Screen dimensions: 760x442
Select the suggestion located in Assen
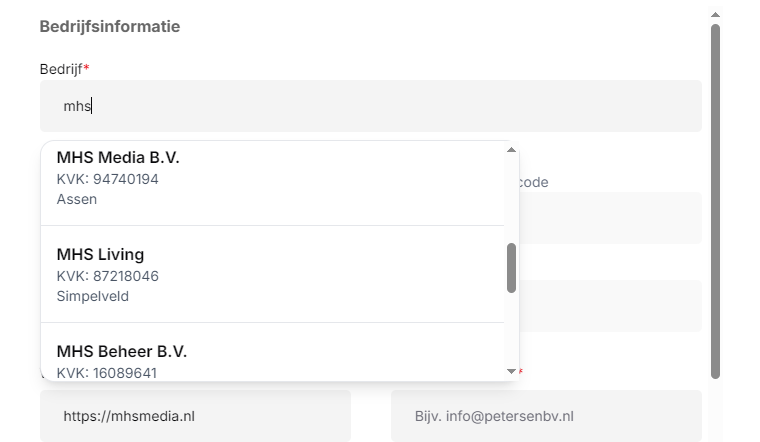(77, 199)
